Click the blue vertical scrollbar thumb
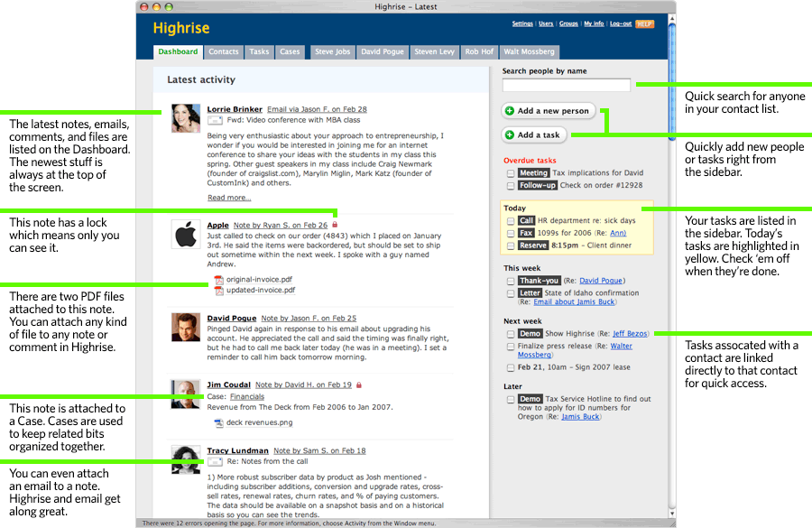The image size is (812, 528). pos(671,82)
